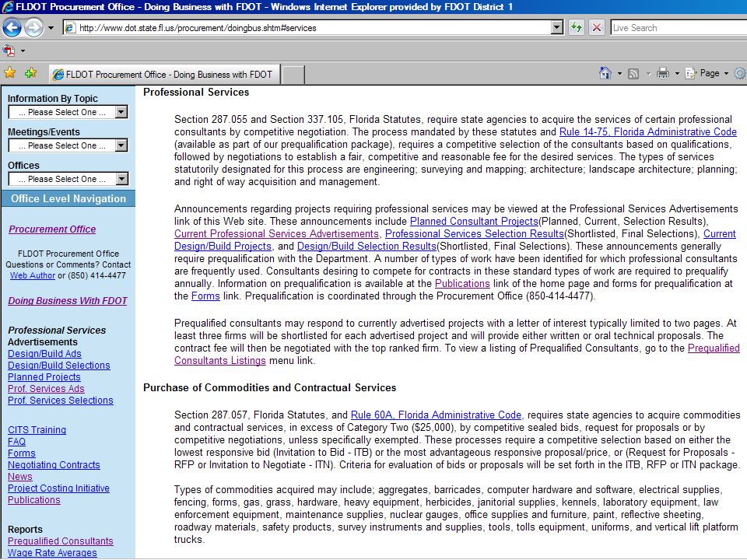
Task: Click the Tools gear icon
Action: click(740, 73)
